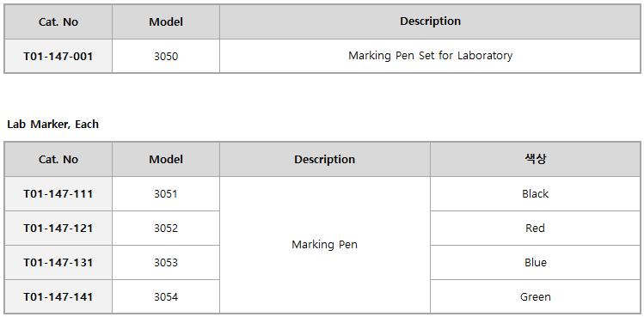
Task: Click the first table's Description header
Action: (x=431, y=21)
